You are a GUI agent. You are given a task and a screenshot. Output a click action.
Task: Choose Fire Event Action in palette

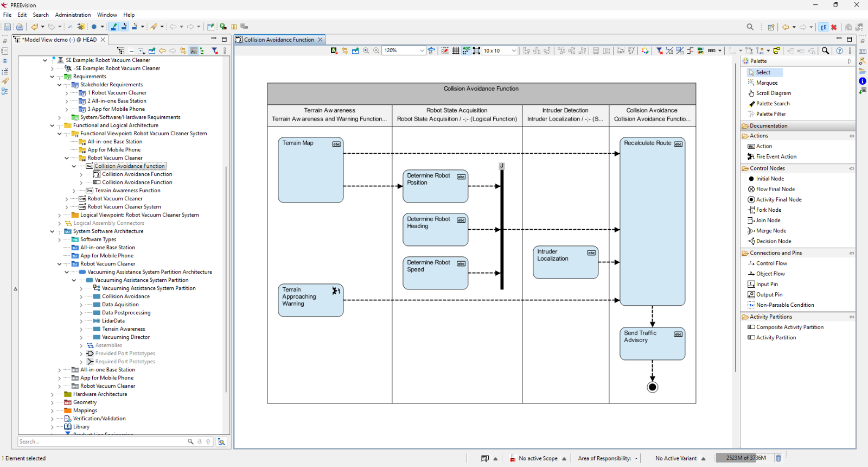[x=772, y=156]
